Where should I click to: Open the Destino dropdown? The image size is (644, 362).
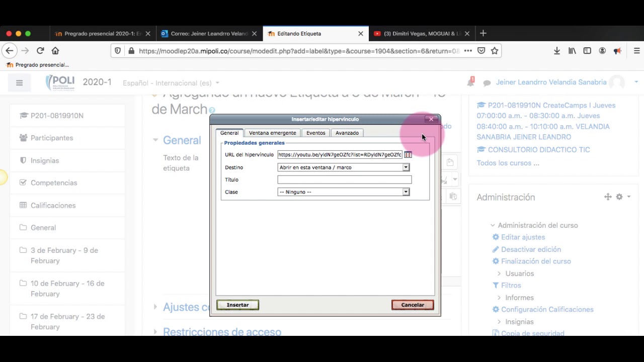click(344, 167)
